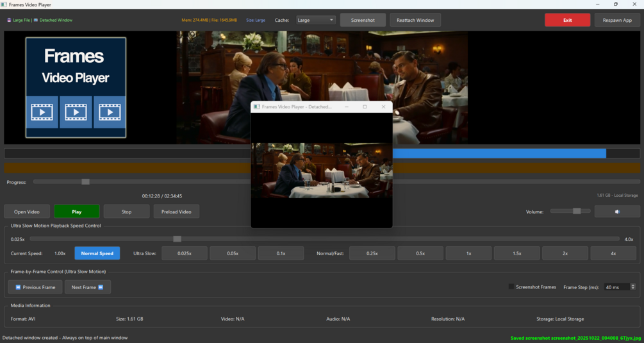The width and height of the screenshot is (644, 343).
Task: Set ultra slow speed to 0.025x
Action: 185,253
